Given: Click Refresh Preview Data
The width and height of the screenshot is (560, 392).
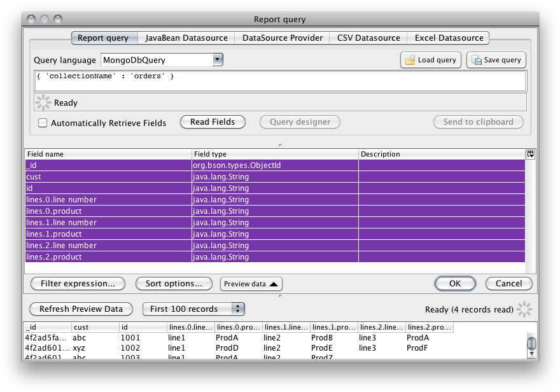Looking at the screenshot, I should pos(81,309).
